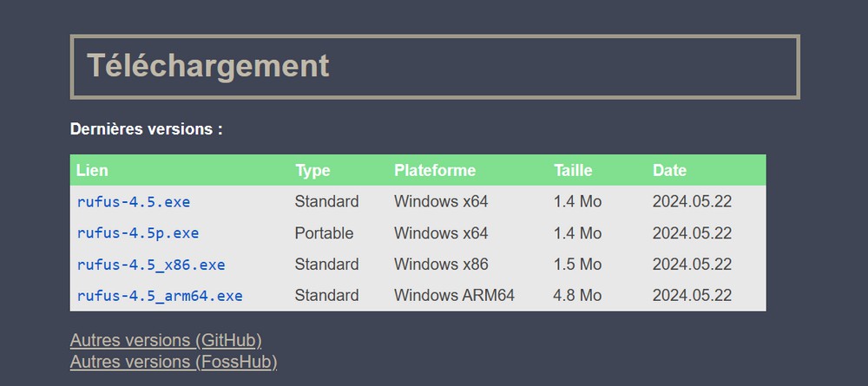Select the date cell in the rufus-4.5p.exe row
The image size is (868, 386).
point(692,233)
